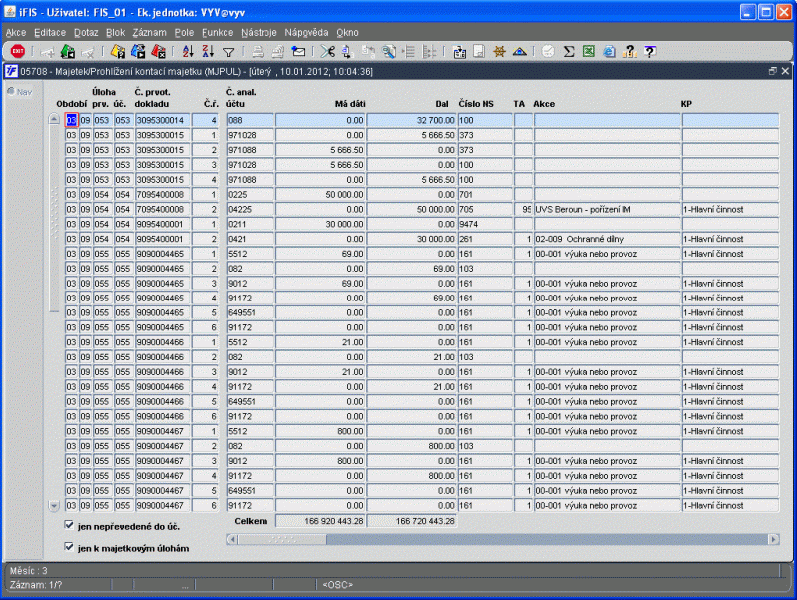This screenshot has height=600, width=797.
Task: Click the Dal cell showing 32 700.00
Action: [411, 121]
